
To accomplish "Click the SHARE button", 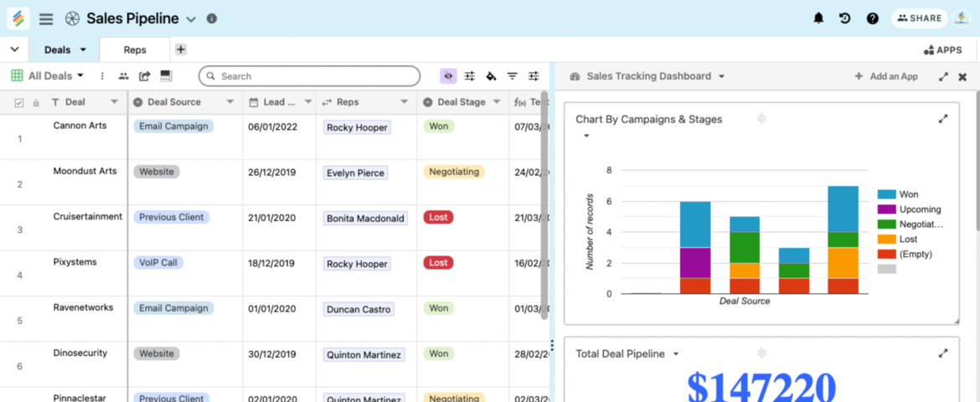I will pos(919,18).
